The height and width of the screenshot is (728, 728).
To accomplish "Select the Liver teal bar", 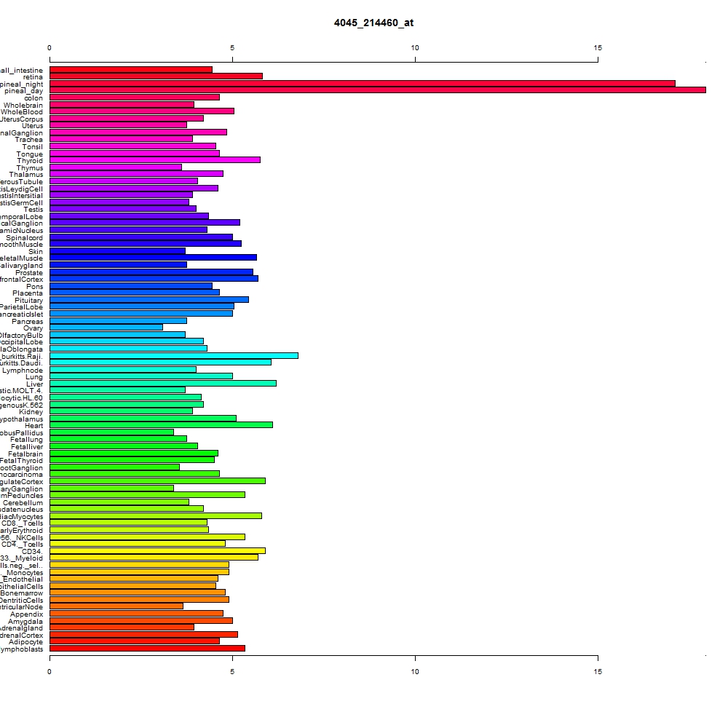I will click(163, 383).
